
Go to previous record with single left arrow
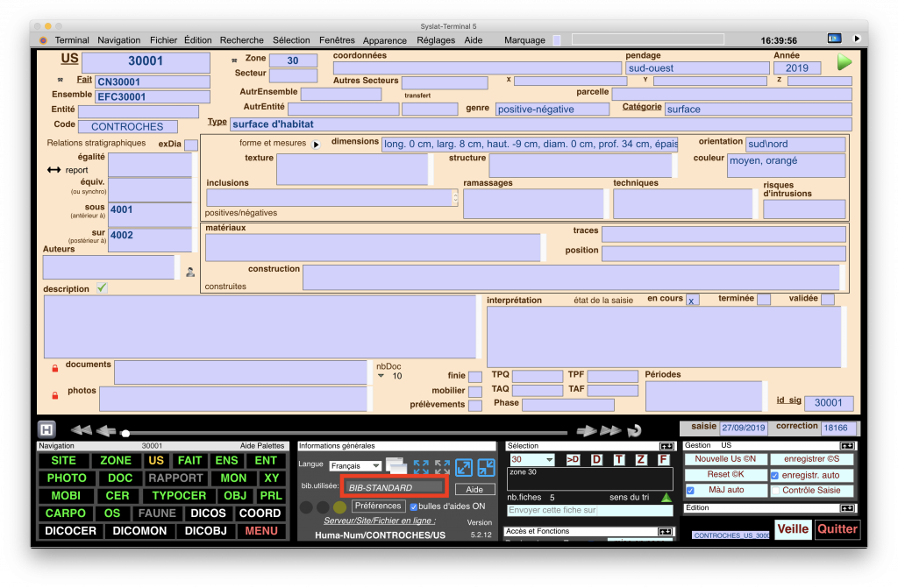pyautogui.click(x=106, y=430)
